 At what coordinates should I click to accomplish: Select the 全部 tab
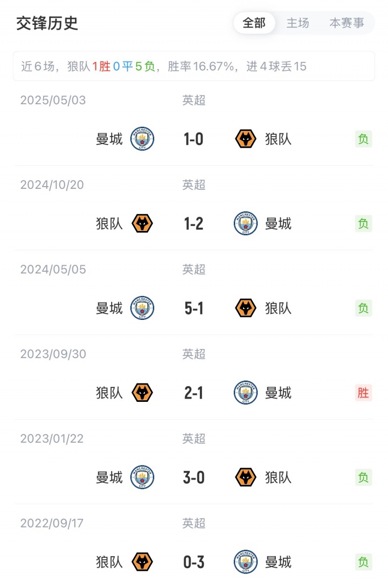[254, 23]
